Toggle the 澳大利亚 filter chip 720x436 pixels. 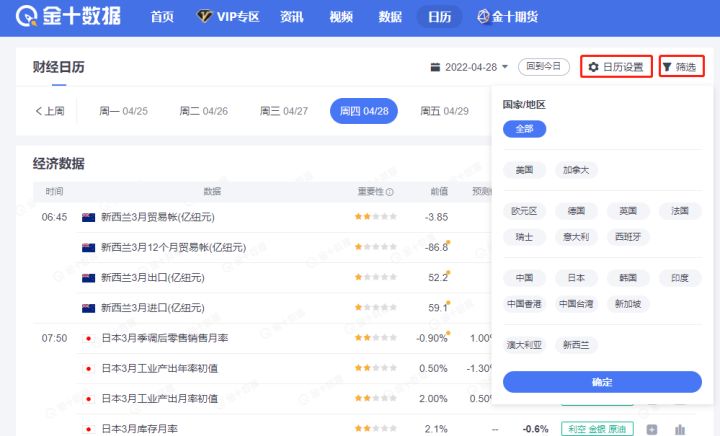click(524, 345)
